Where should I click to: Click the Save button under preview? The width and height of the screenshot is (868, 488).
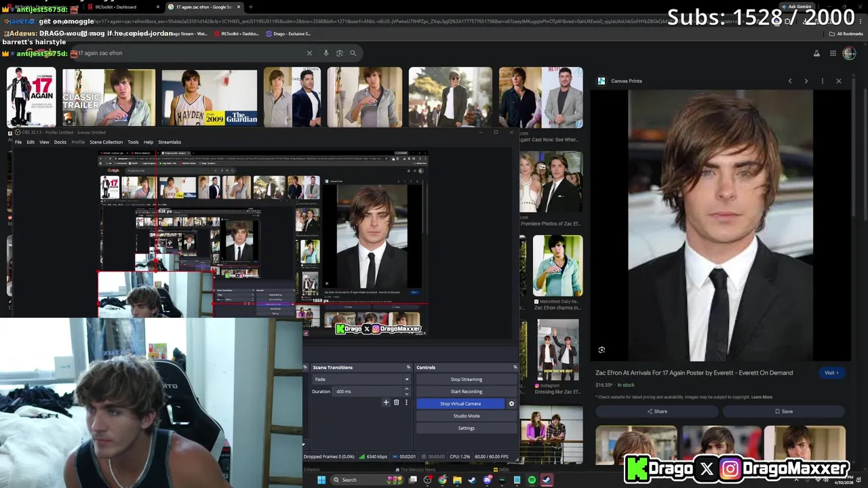(783, 411)
